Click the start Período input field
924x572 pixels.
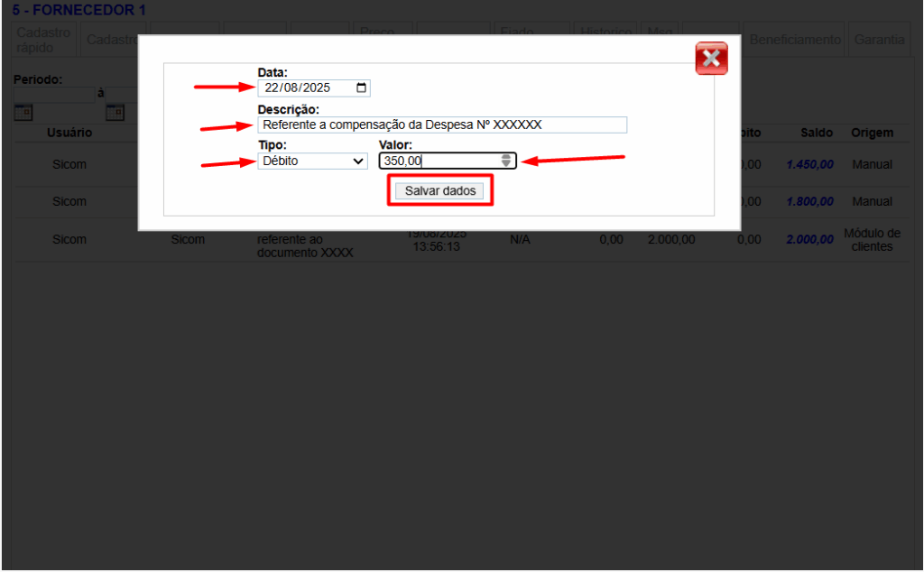pos(54,95)
